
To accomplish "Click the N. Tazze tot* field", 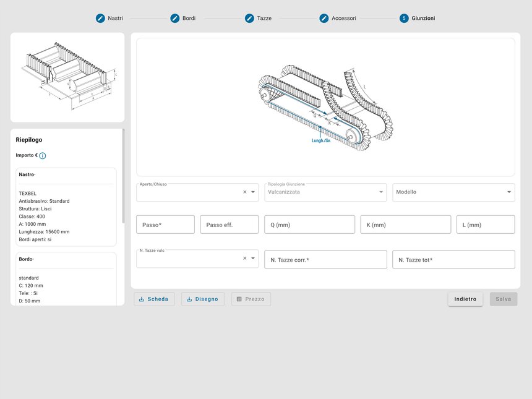I will tap(453, 260).
